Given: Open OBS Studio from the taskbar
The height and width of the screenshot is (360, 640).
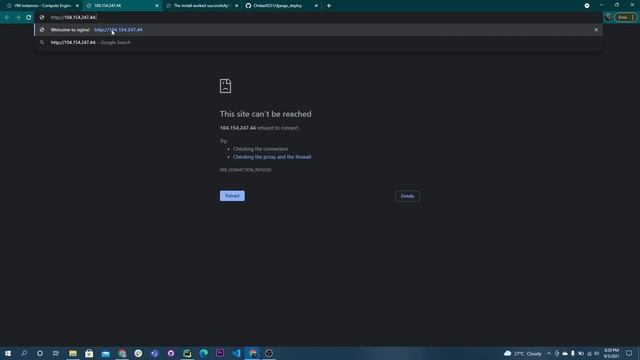Looking at the screenshot, I should (x=269, y=353).
